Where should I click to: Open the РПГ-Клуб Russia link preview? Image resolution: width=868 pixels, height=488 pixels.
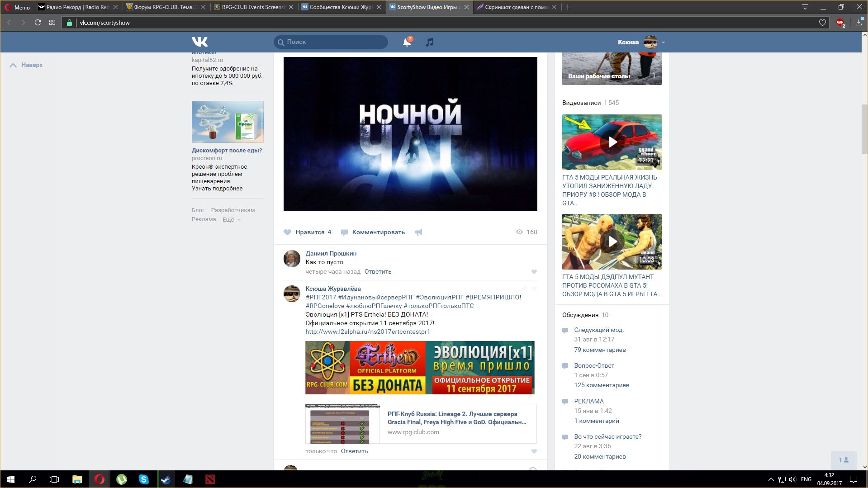421,423
